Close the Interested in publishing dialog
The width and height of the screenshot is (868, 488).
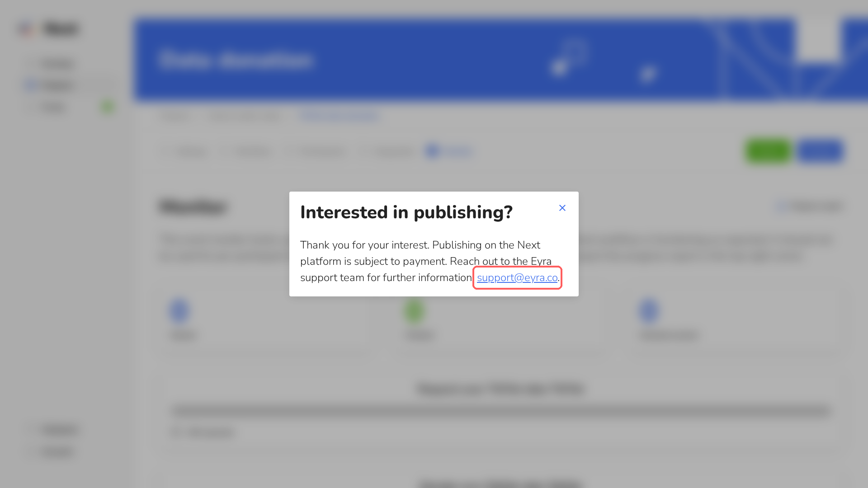562,208
